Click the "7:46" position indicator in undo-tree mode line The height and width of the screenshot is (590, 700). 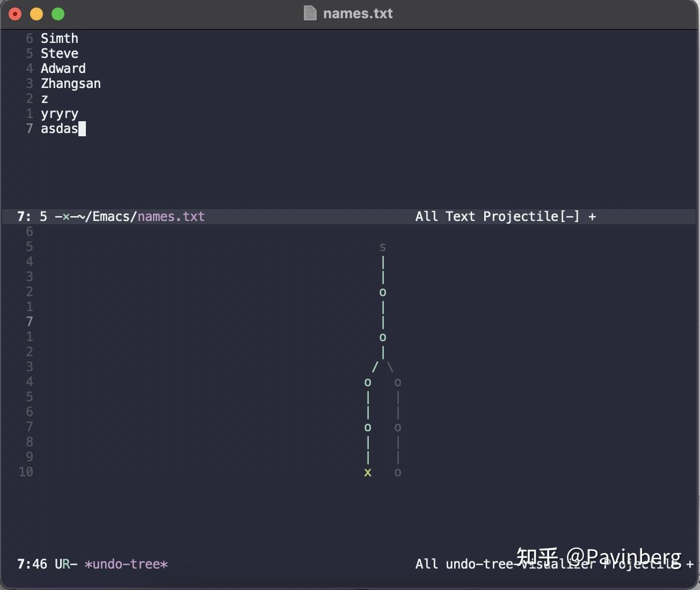[x=32, y=564]
